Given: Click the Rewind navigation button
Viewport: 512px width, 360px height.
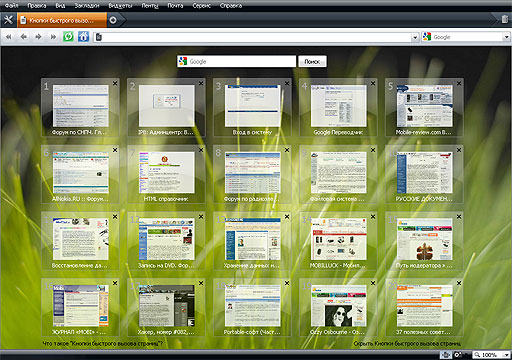Looking at the screenshot, I should pos(9,37).
